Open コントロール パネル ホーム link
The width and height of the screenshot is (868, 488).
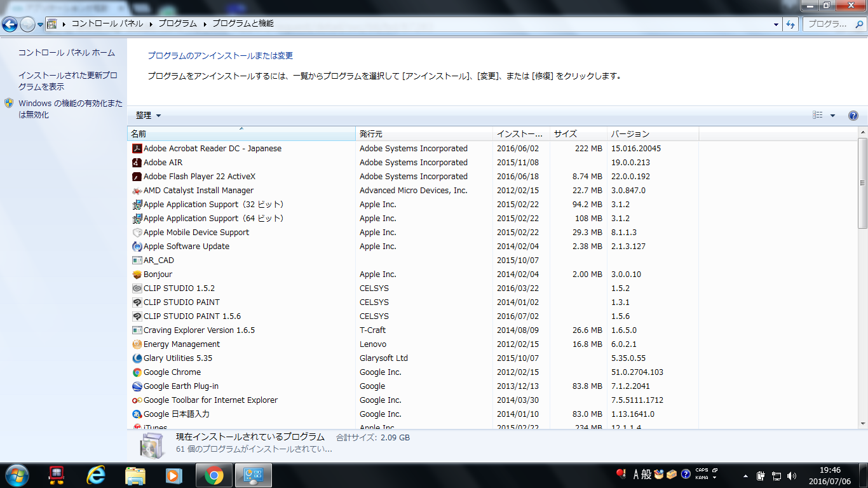click(x=67, y=53)
